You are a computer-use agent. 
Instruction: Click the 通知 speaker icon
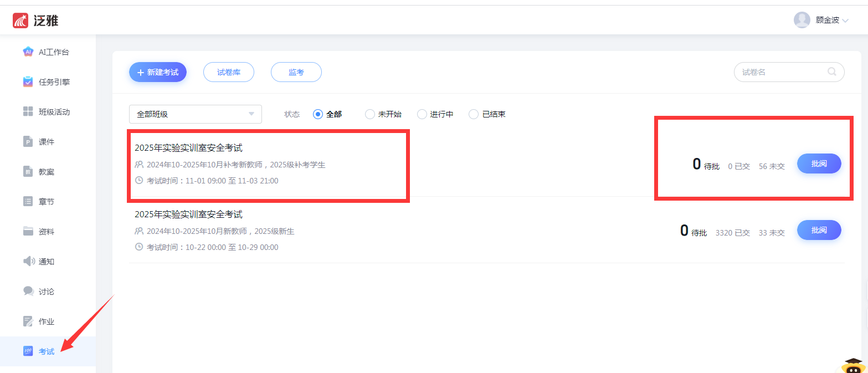pyautogui.click(x=28, y=262)
